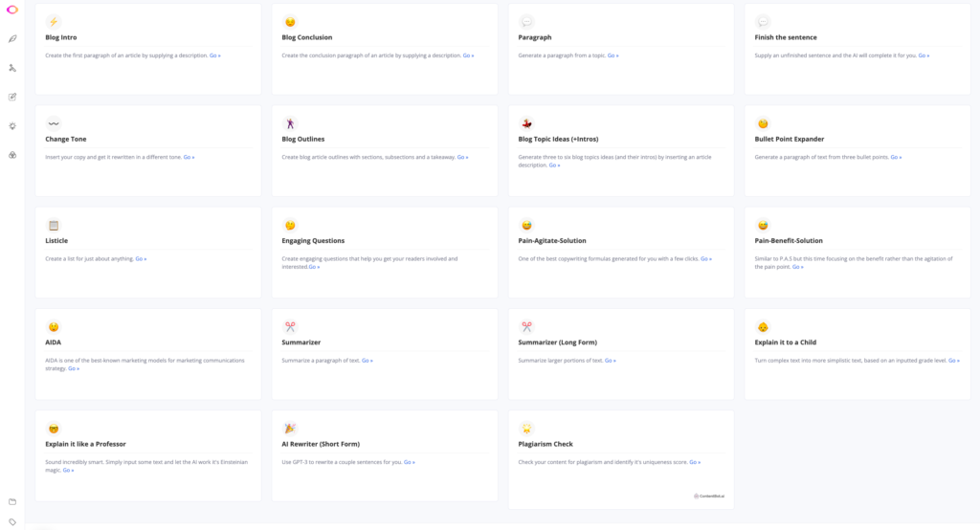Click Go link on Blog Conclusion card
The image size is (980, 530).
pyautogui.click(x=468, y=55)
